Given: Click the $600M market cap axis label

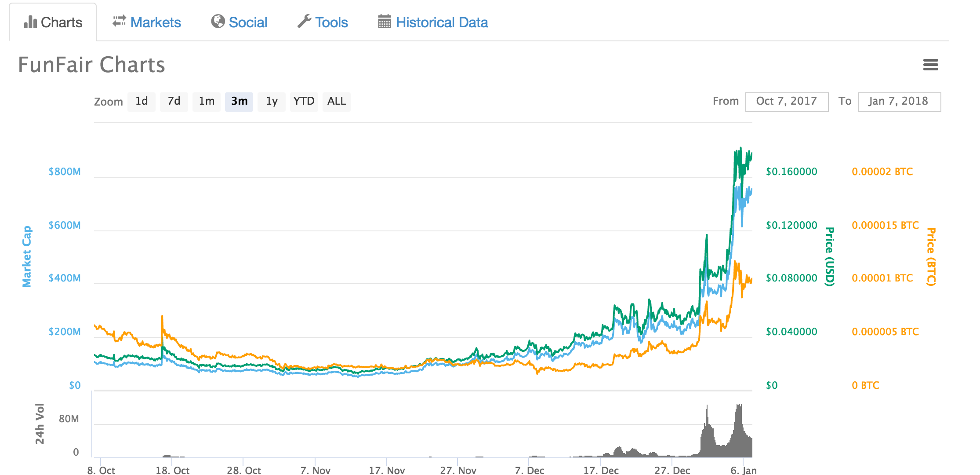Looking at the screenshot, I should point(65,225).
